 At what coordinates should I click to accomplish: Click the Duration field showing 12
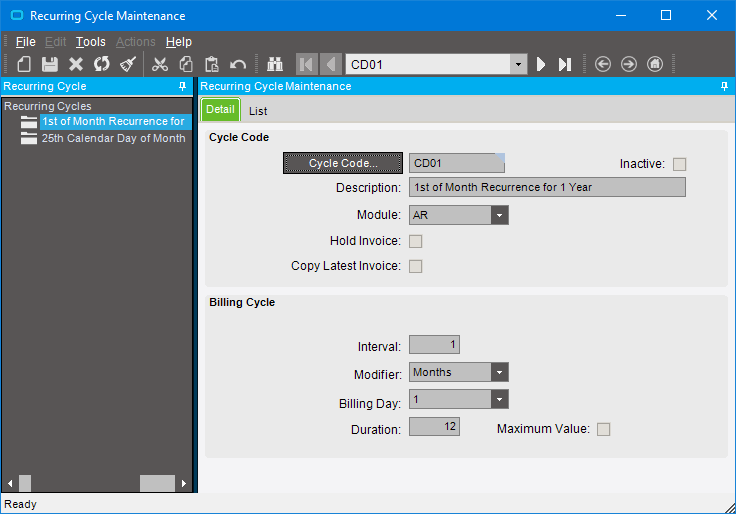tap(434, 426)
